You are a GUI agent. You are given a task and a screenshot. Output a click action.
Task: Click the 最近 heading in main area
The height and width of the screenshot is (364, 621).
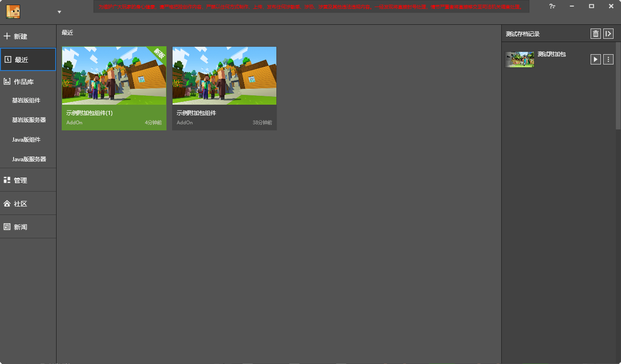tap(67, 33)
